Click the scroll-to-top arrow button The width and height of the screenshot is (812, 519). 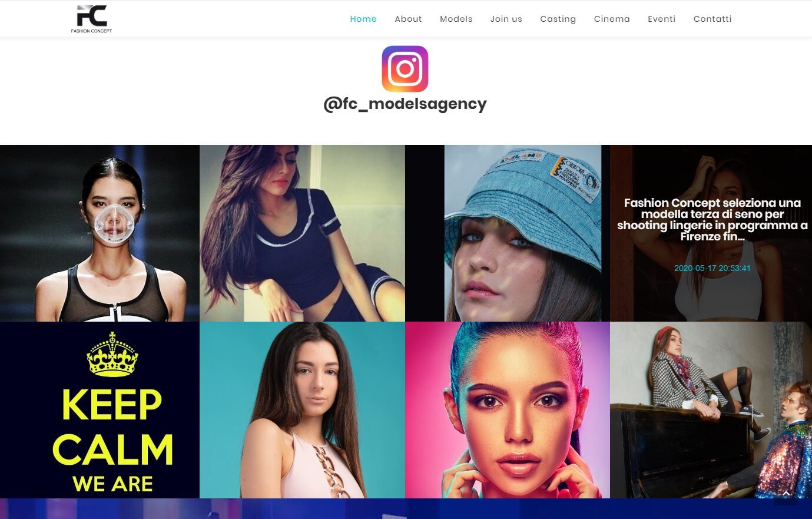[x=786, y=494]
